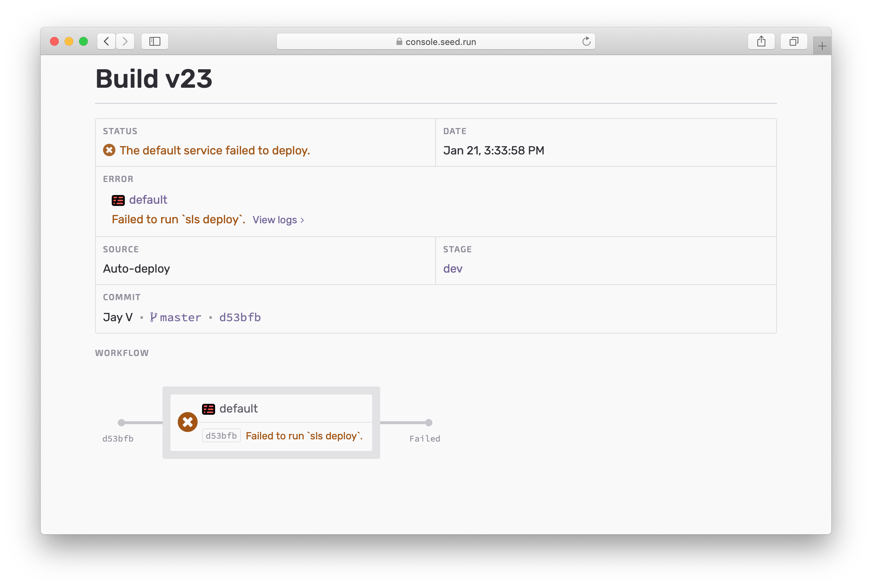Show all tabs overview icon
Viewport: 872px width, 588px height.
coord(794,41)
